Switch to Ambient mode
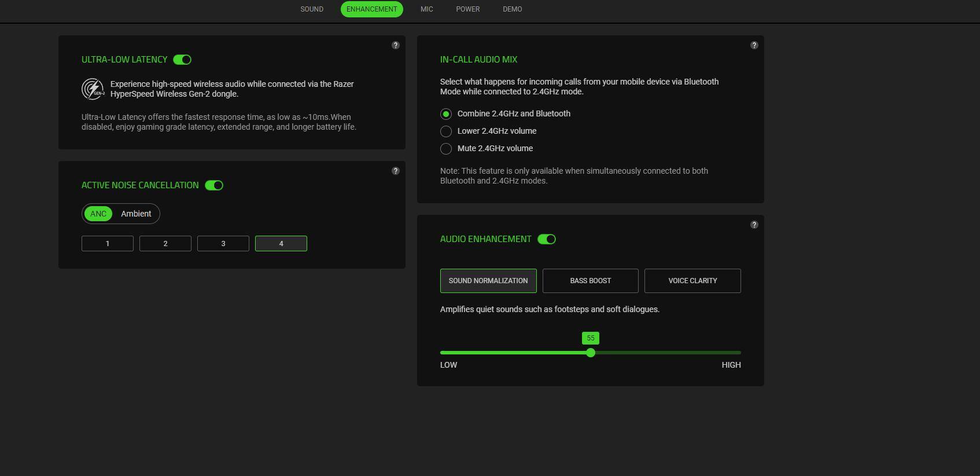Image resolution: width=980 pixels, height=476 pixels. (136, 214)
